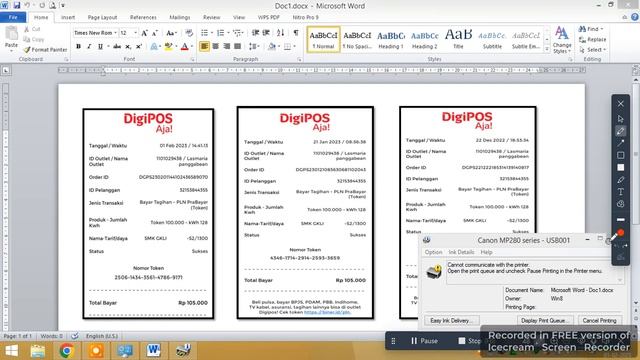
Task: Click Shrink Font icon
Action: tap(155, 33)
